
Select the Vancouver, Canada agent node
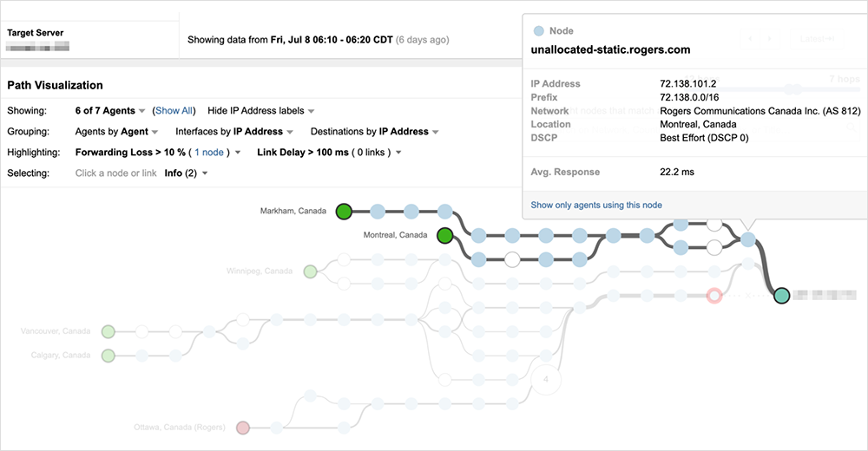point(108,331)
